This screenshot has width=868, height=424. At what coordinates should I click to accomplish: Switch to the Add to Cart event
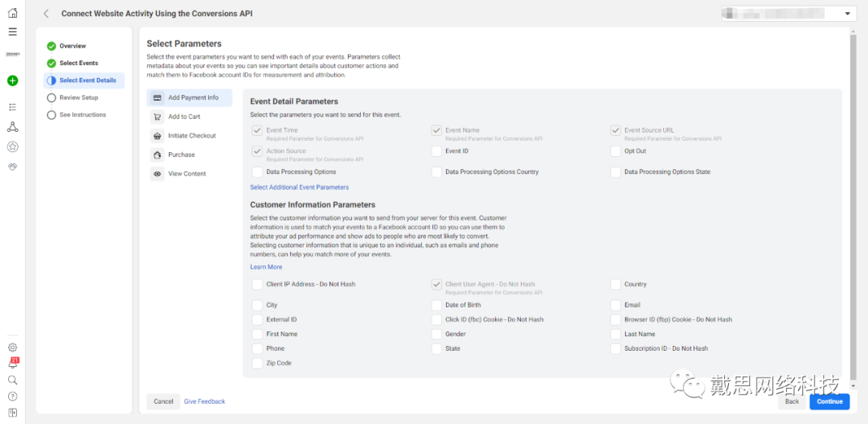point(184,117)
